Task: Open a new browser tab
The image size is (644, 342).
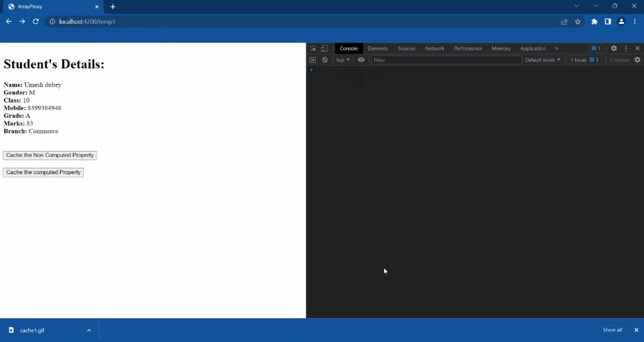Action: 113,6
